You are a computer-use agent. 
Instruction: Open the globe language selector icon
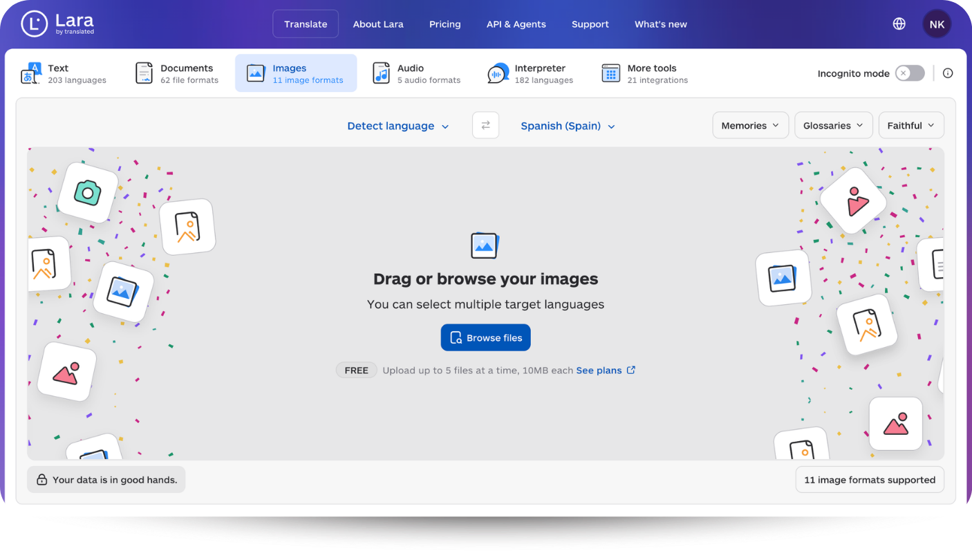click(899, 24)
